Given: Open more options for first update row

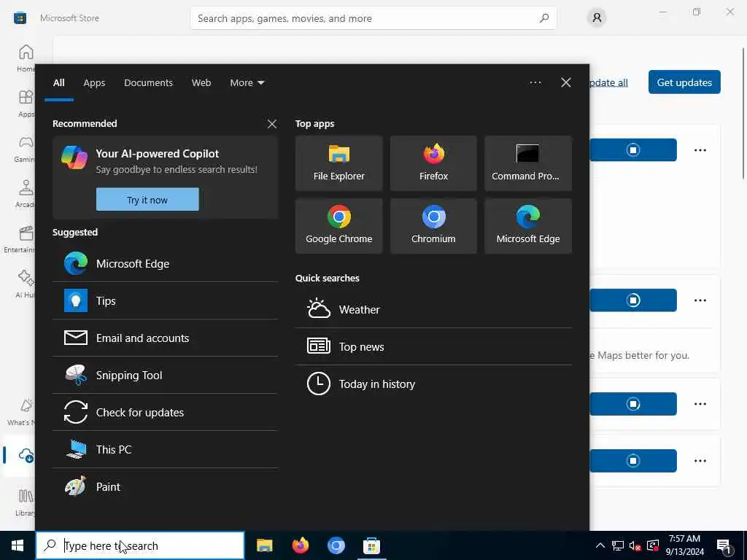Looking at the screenshot, I should click(700, 150).
